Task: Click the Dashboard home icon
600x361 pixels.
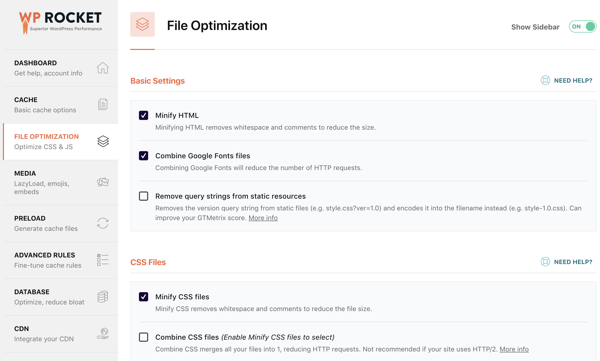Action: point(103,68)
